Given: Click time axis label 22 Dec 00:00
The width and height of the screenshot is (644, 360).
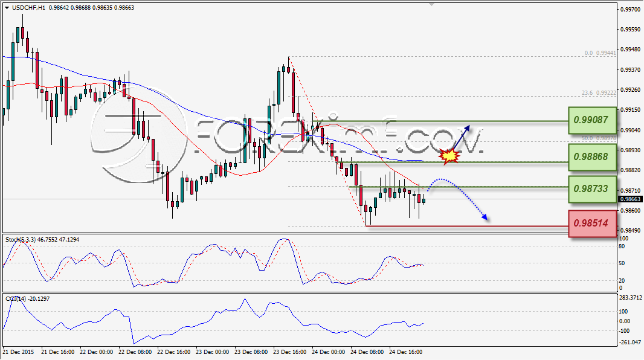Looking at the screenshot, I should click(x=96, y=352).
